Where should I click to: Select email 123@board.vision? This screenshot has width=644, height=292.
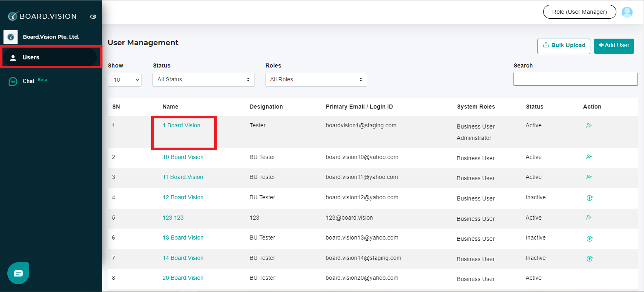coord(349,218)
